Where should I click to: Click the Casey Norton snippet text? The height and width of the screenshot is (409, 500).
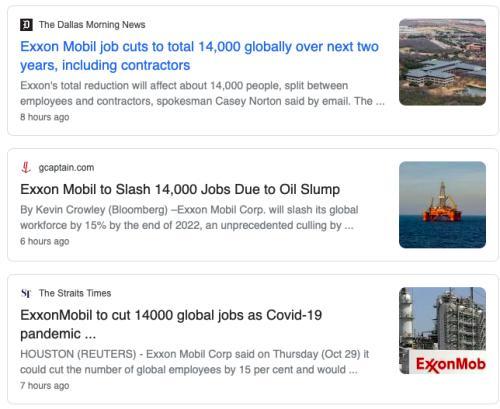(202, 93)
